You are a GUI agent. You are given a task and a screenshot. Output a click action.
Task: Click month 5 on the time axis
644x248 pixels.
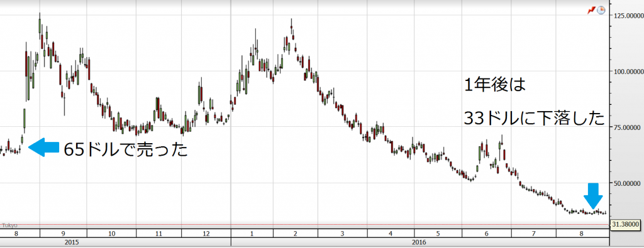[x=438, y=234]
